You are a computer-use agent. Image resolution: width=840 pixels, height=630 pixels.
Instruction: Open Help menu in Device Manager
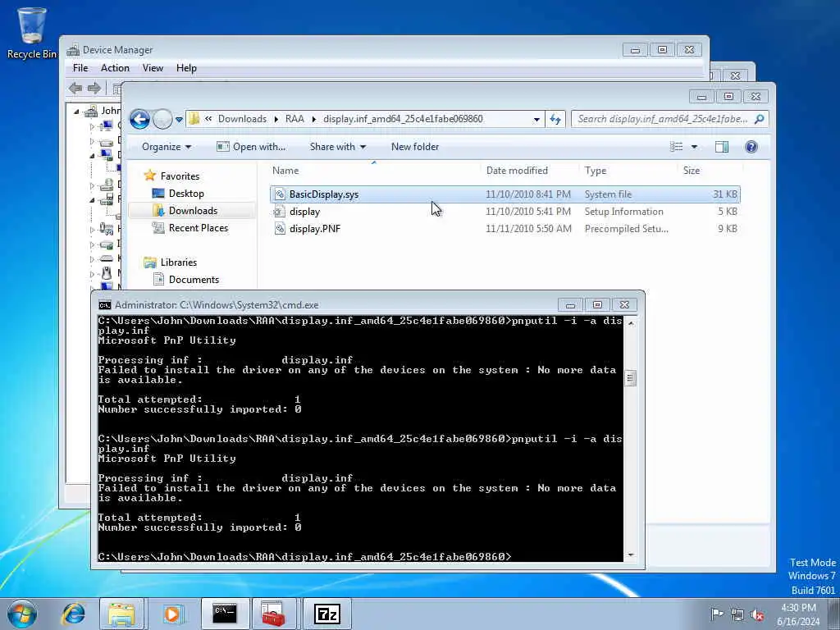click(x=186, y=68)
